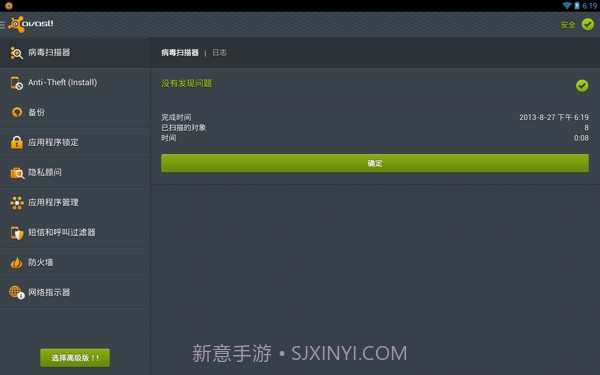
Task: Open 病毒扫描器 in sidebar
Action: [75, 53]
